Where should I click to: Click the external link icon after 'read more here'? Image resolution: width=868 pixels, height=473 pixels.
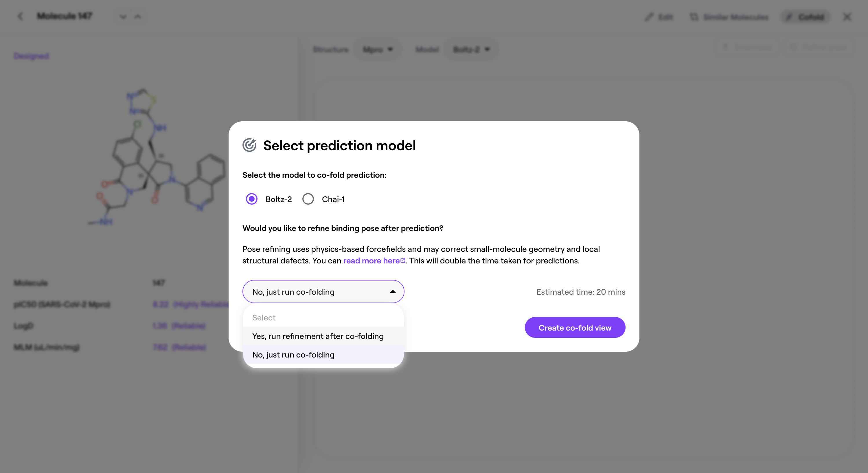point(403,261)
